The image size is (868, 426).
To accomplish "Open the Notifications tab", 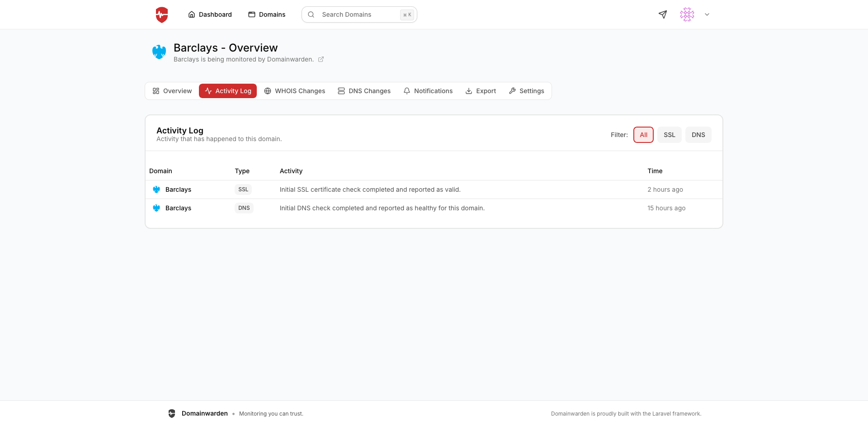I will point(428,91).
